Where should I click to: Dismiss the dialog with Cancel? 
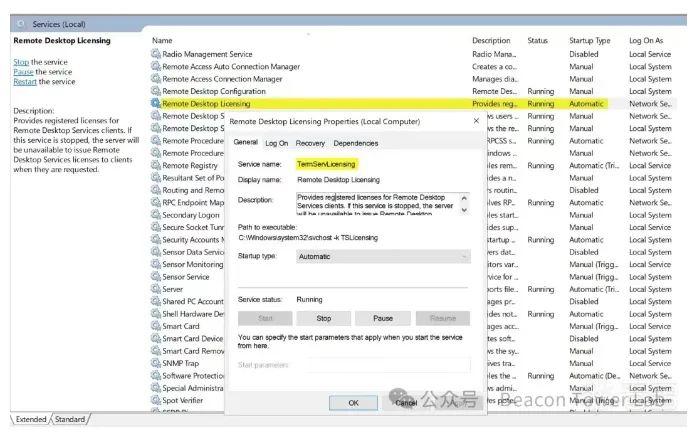tap(406, 403)
